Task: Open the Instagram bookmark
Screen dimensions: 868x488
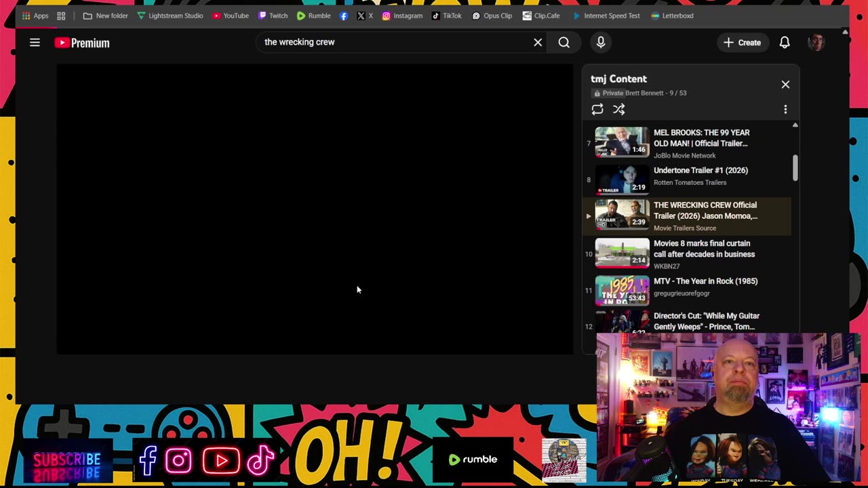Action: 402,16
